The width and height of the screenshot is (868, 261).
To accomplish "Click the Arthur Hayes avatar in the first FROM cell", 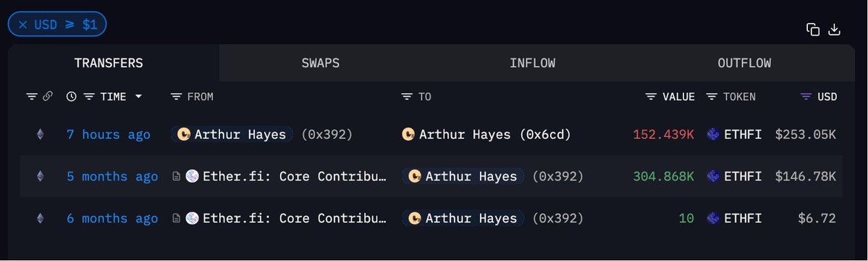I will 184,134.
